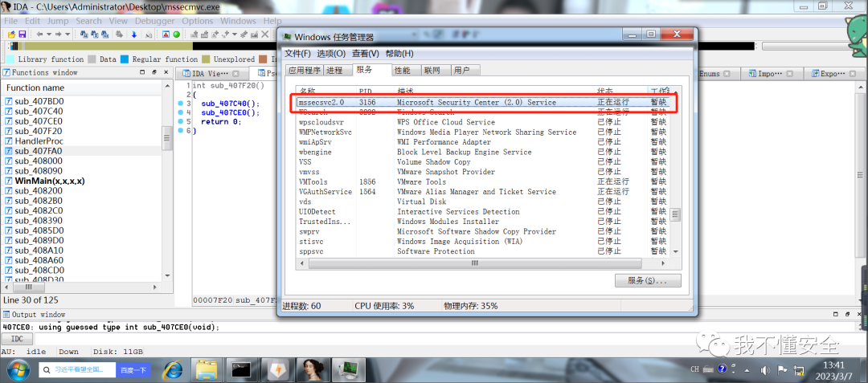Click the Regular function blue legend swatch

(x=125, y=59)
